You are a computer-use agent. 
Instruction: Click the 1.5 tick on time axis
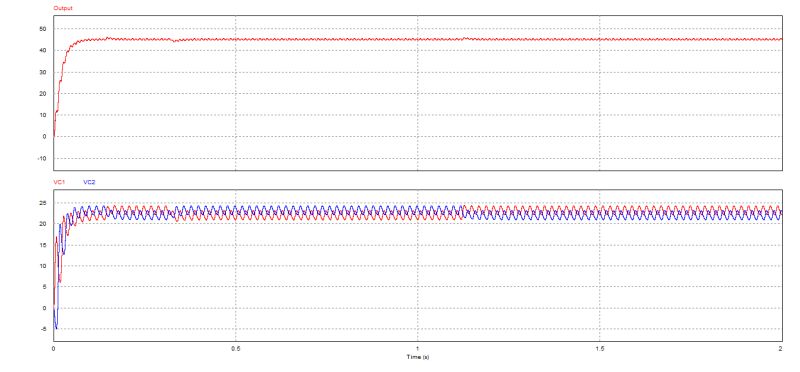[x=599, y=349]
